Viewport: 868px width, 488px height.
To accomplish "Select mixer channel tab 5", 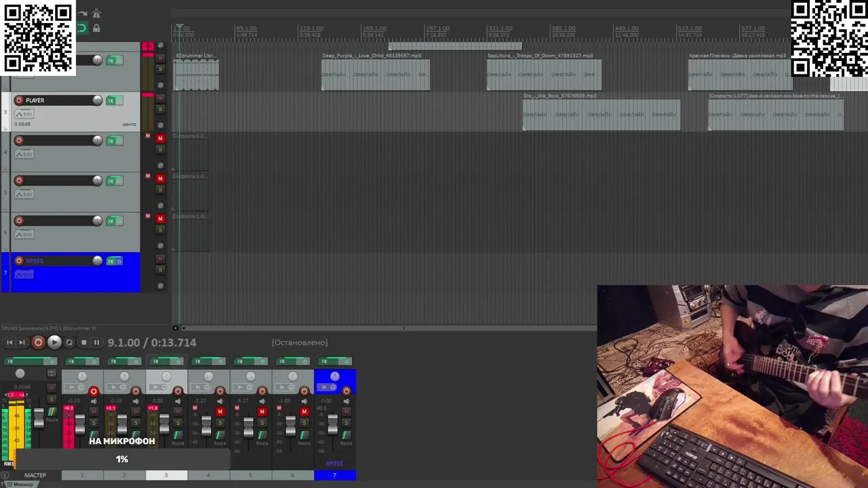I will click(x=250, y=475).
